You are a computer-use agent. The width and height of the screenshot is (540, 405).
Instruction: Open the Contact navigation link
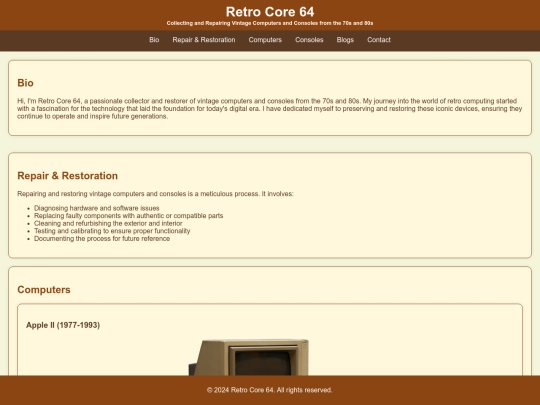click(x=379, y=40)
